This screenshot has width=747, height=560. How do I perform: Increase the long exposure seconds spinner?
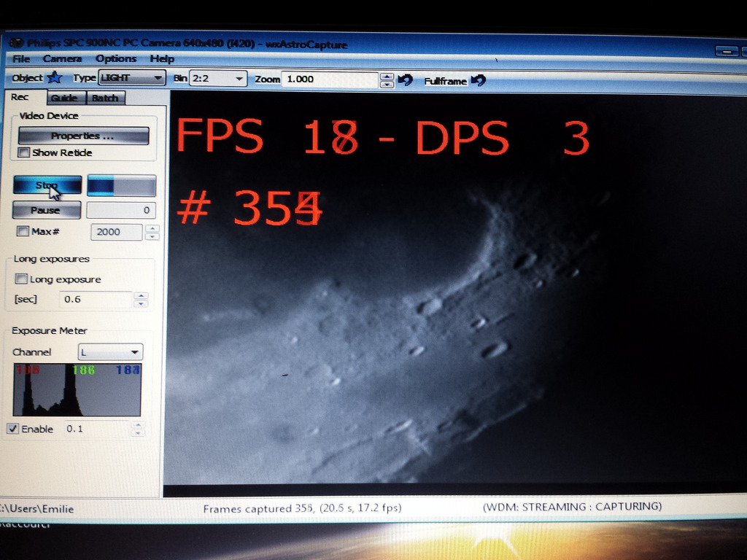141,296
